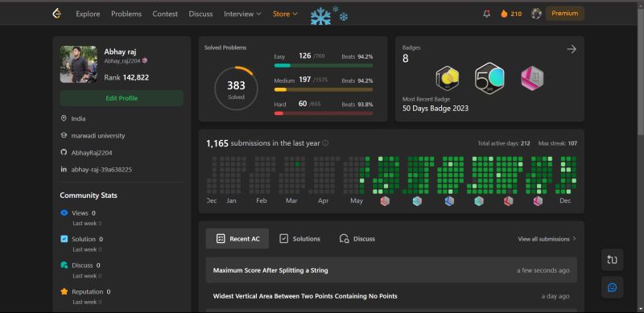Open the 50 Days Badge icon
This screenshot has height=313, width=644.
pos(489,78)
